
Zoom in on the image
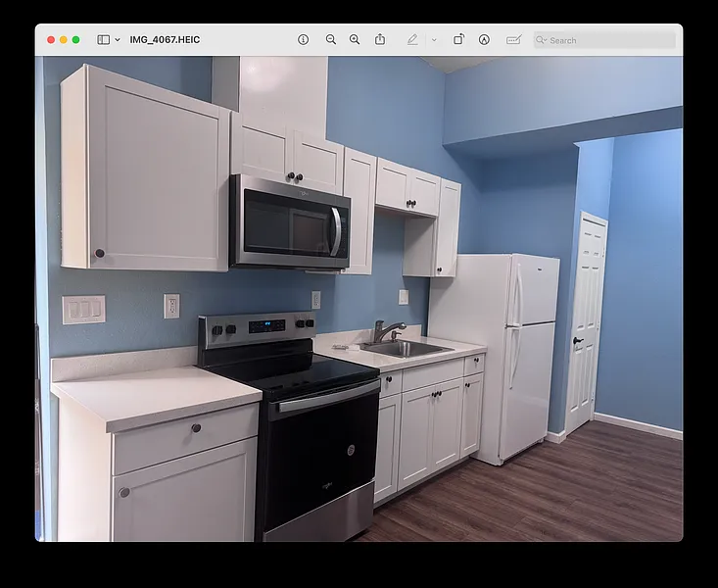click(355, 40)
